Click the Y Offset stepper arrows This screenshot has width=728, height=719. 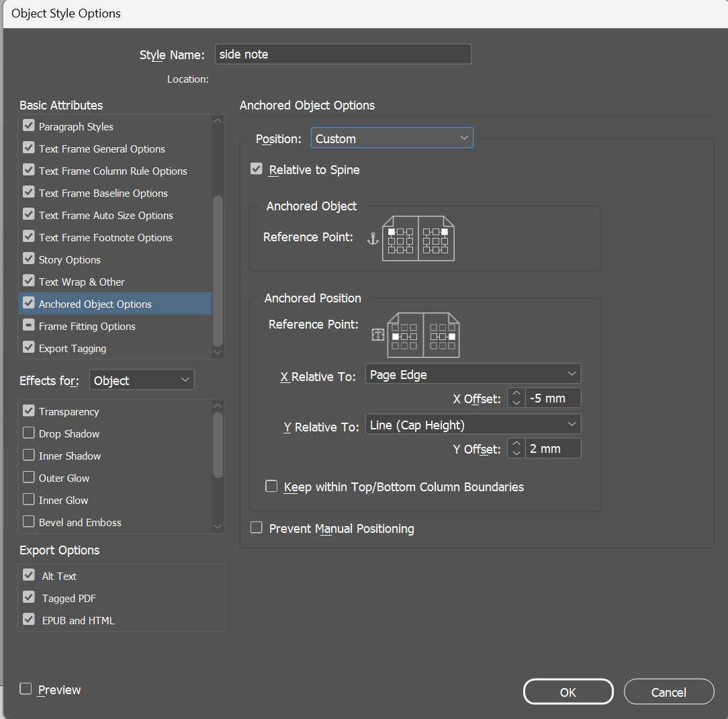tap(516, 448)
